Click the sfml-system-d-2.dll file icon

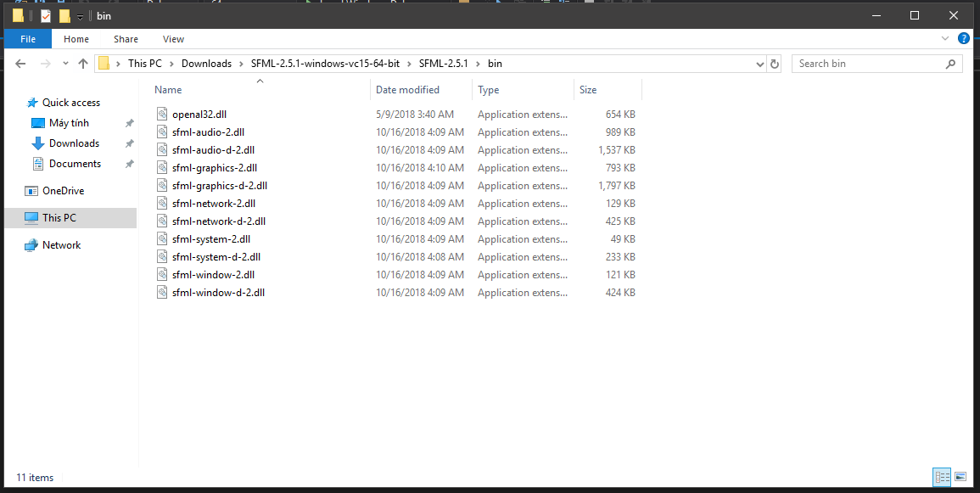pos(162,257)
